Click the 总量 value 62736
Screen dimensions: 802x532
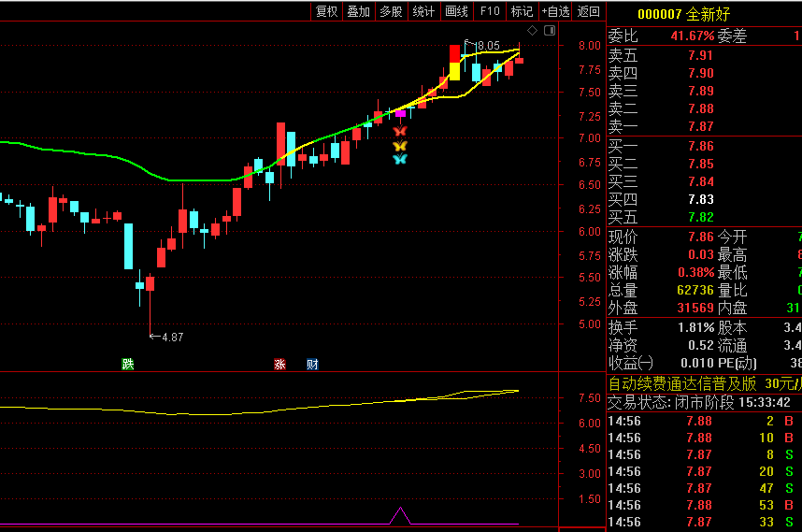coord(695,290)
